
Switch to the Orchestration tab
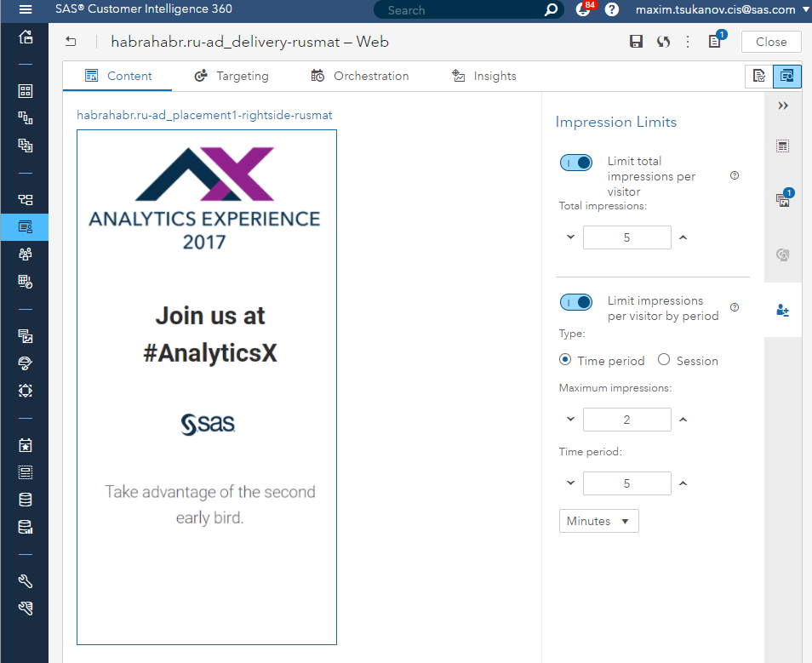360,76
